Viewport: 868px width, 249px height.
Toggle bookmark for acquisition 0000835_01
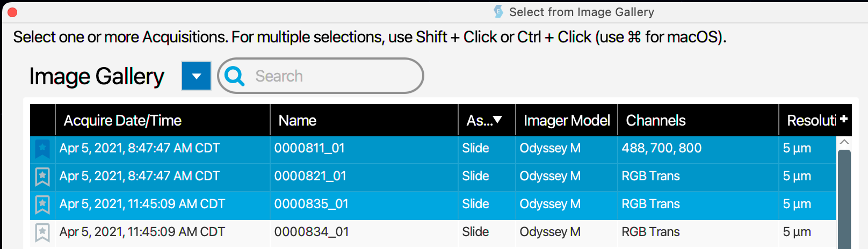(42, 204)
